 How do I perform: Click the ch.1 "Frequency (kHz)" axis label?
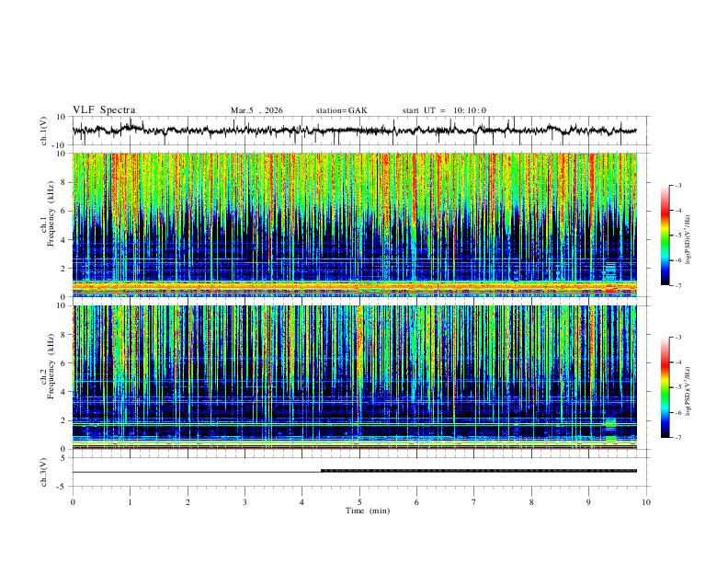51,213
